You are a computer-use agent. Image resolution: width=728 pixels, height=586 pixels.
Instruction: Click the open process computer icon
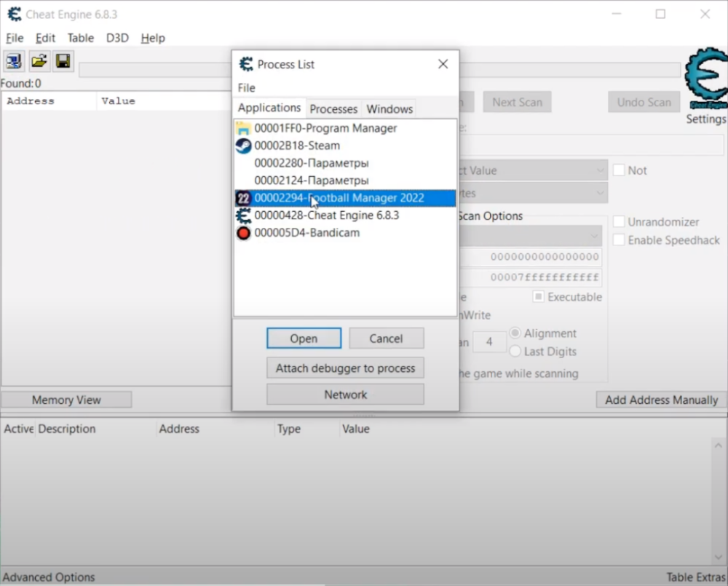pos(14,61)
